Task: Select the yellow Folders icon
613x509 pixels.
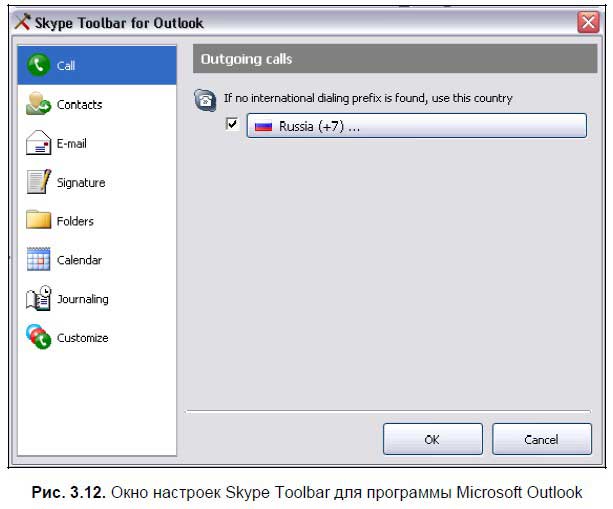Action: point(38,221)
